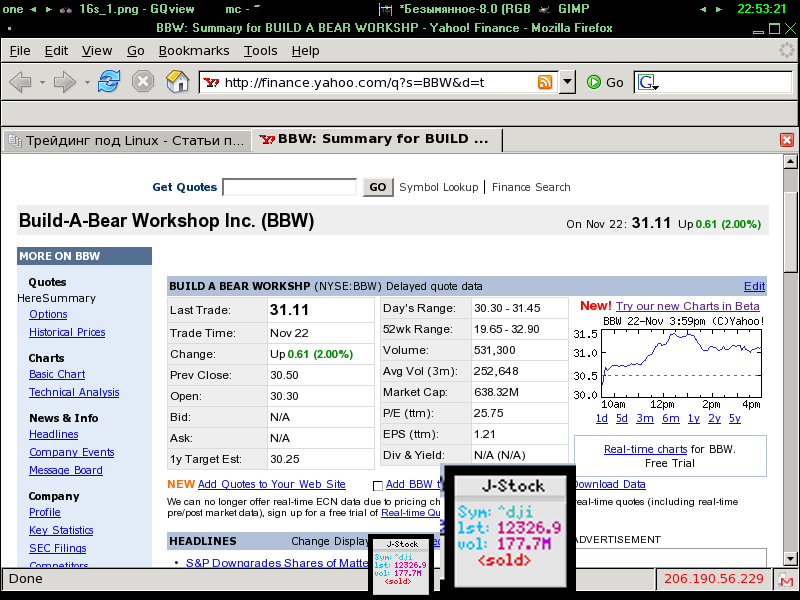Image resolution: width=800 pixels, height=600 pixels.
Task: Open the back history dropdown arrow
Action: 42,82
